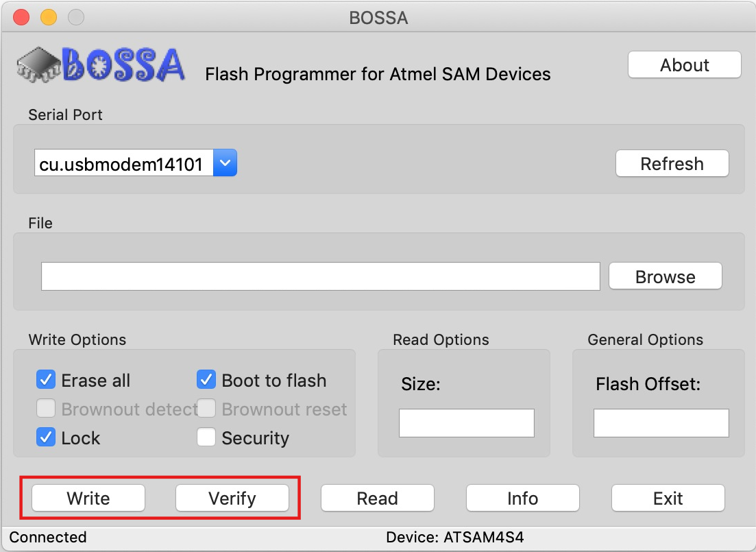Click the red close window button
Screen dimensions: 756x552
pos(21,17)
